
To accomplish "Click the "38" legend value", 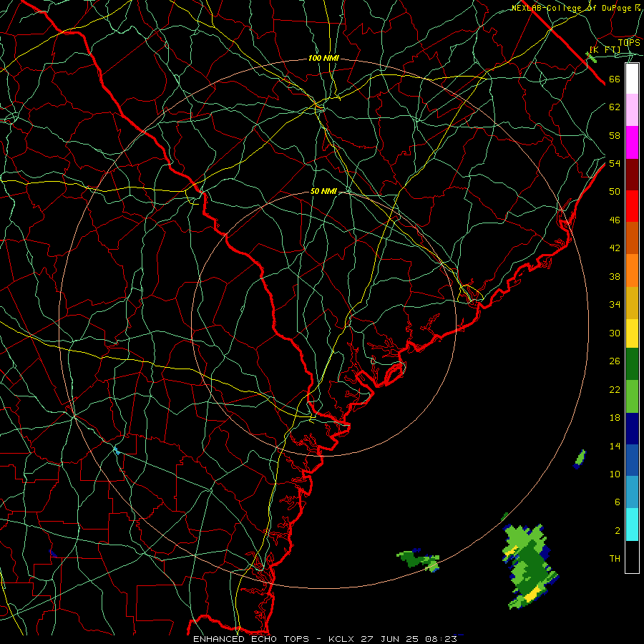I will (x=615, y=276).
